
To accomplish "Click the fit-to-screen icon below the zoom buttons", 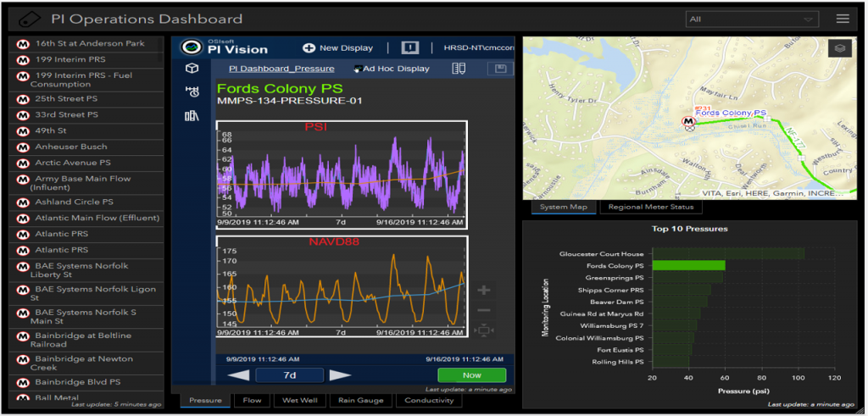I will [x=483, y=330].
